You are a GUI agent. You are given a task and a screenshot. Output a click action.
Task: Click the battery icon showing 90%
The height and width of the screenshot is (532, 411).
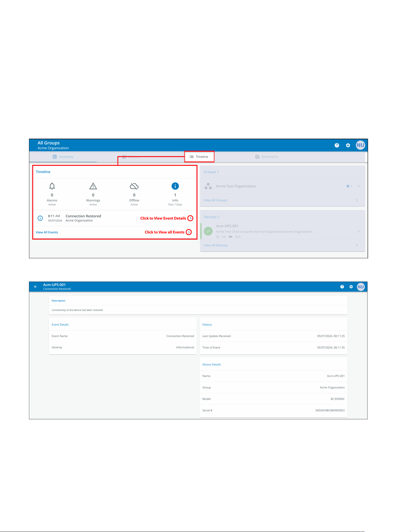click(x=230, y=237)
